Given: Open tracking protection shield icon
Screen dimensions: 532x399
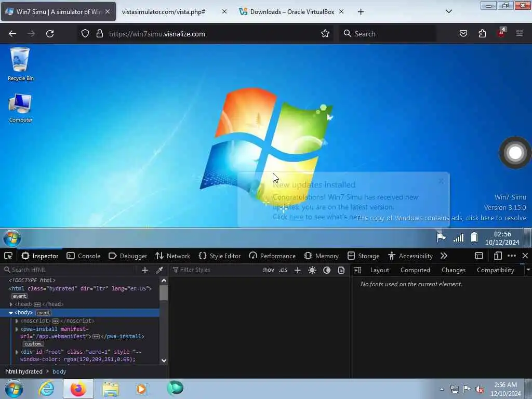Looking at the screenshot, I should 85,34.
